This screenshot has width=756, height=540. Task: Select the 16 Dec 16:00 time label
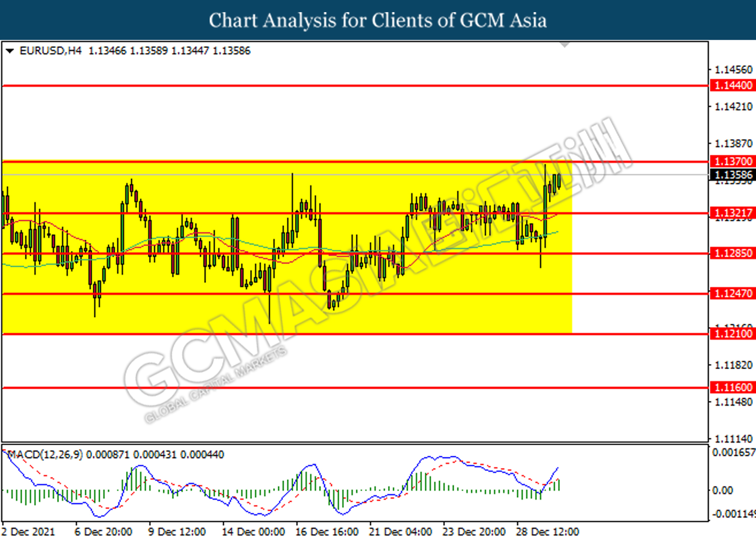click(x=327, y=532)
